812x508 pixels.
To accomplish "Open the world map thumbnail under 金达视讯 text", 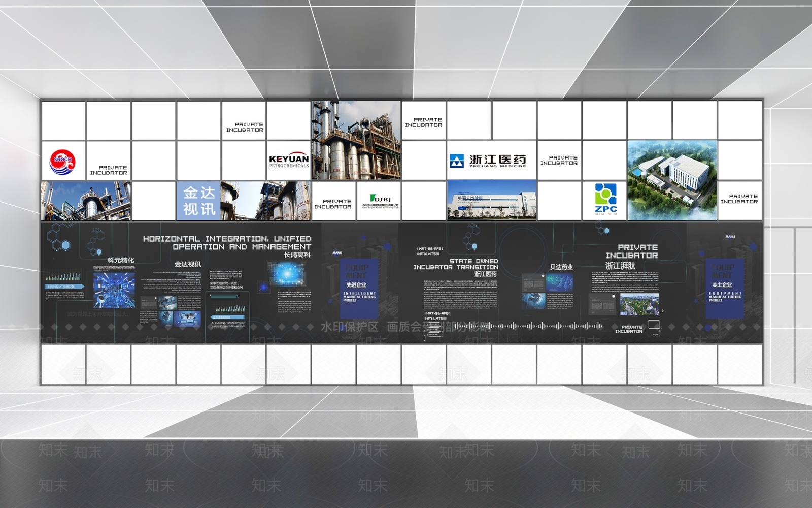I will [187, 319].
